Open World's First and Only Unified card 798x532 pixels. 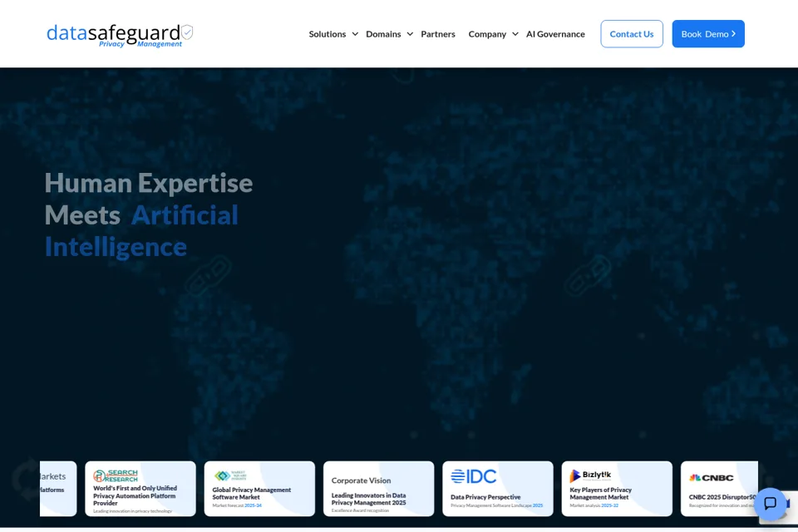pos(140,489)
